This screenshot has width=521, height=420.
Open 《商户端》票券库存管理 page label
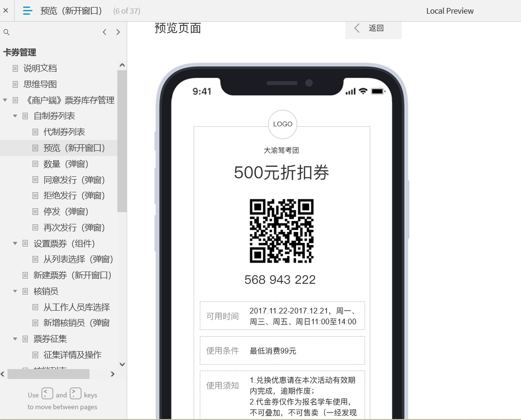[x=69, y=100]
